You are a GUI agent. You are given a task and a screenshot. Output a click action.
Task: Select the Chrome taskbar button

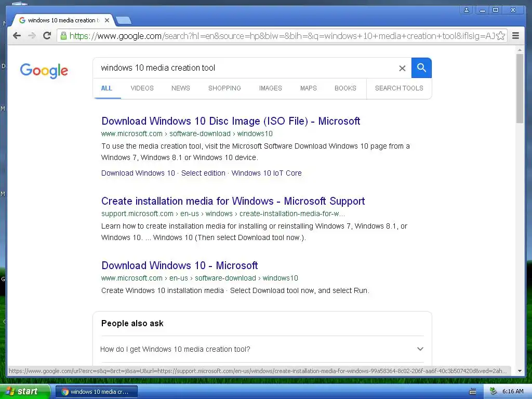pyautogui.click(x=96, y=392)
